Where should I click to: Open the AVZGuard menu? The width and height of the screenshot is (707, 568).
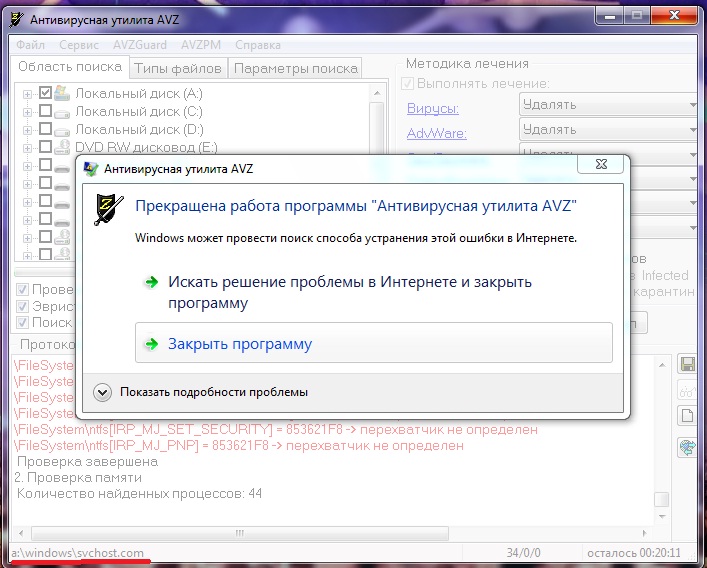pos(140,45)
